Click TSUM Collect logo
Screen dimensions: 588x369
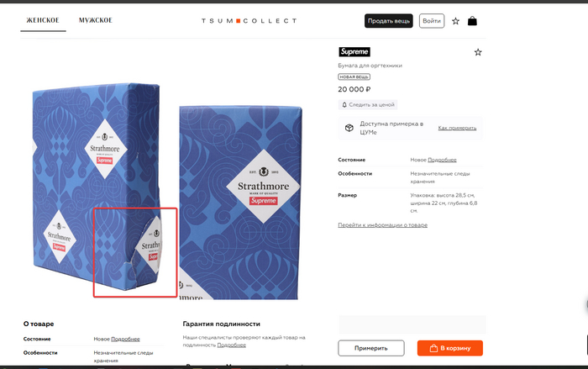(x=249, y=21)
